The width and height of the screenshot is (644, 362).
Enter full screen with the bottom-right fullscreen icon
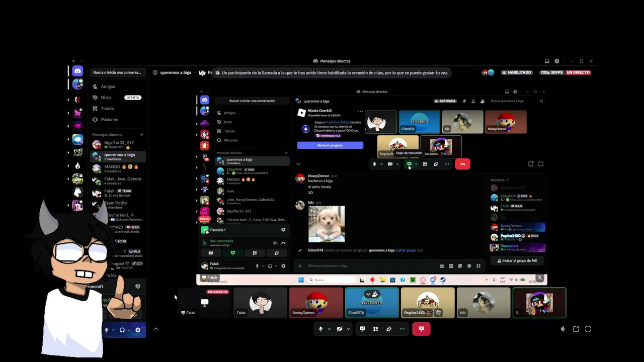[588, 329]
